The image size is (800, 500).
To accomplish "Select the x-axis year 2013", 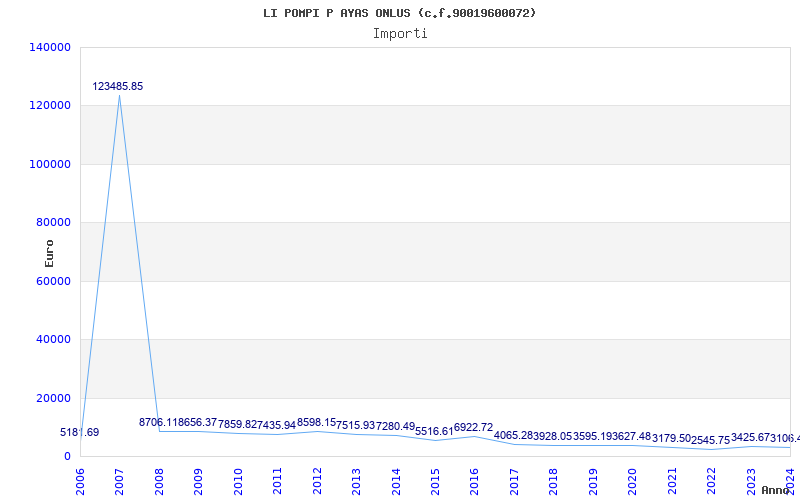I will [x=356, y=481].
